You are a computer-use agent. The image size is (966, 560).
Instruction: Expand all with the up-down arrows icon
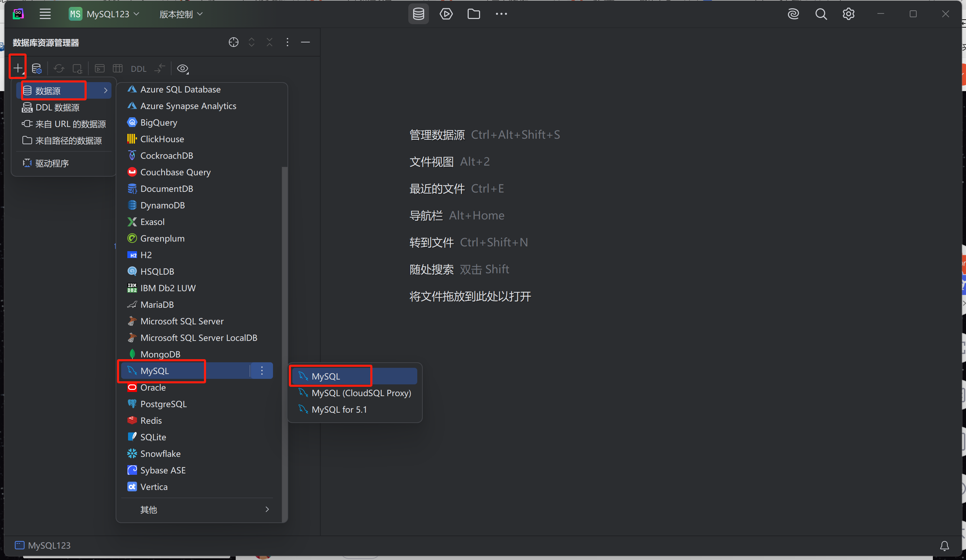point(252,42)
